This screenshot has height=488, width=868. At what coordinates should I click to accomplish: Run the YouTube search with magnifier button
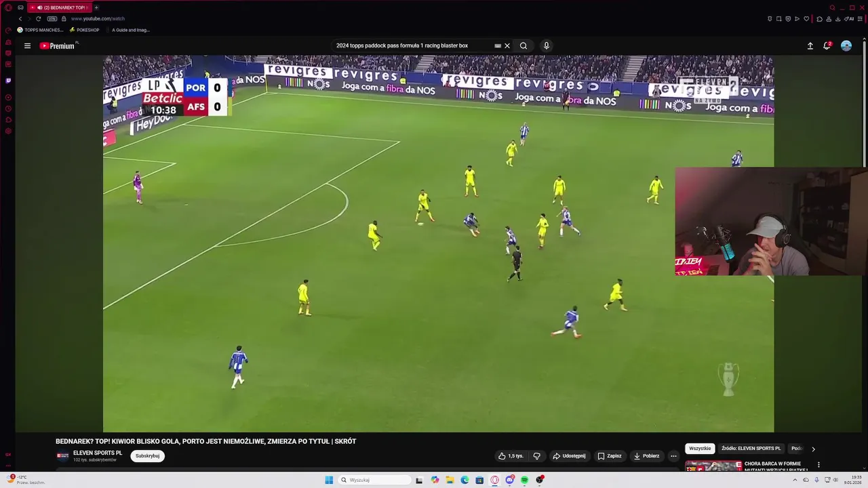(524, 46)
